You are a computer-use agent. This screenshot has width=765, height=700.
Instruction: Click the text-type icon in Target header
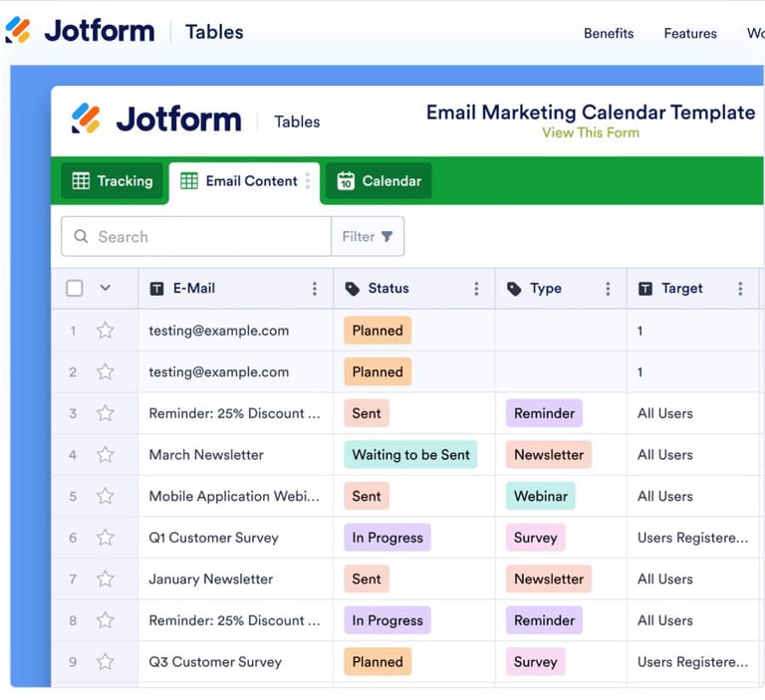point(645,289)
